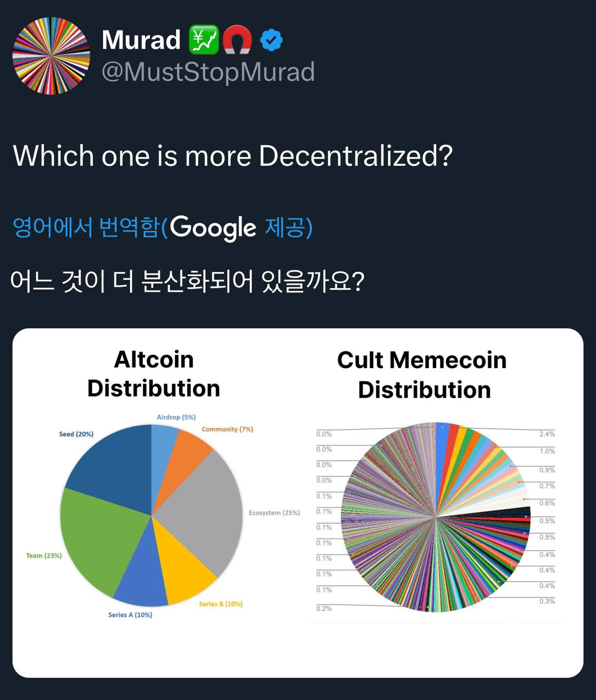The width and height of the screenshot is (596, 700).
Task: Open Murad's colorful pie chart profile avatar
Action: pos(51,56)
